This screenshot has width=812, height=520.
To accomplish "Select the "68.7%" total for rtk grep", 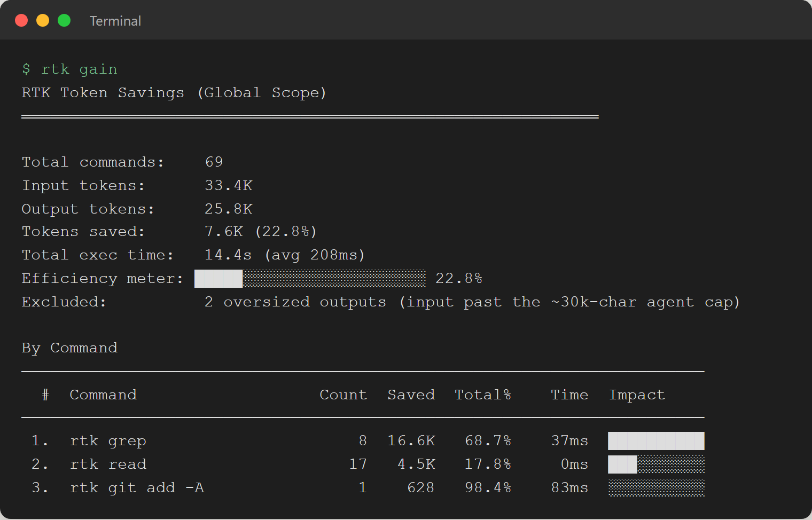I will point(488,440).
